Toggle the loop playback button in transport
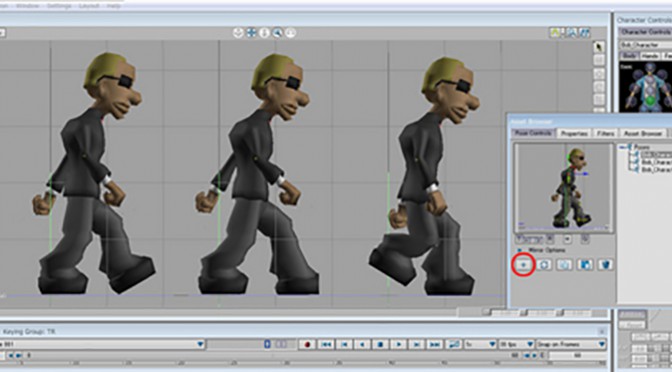The height and width of the screenshot is (372, 672). [x=453, y=344]
